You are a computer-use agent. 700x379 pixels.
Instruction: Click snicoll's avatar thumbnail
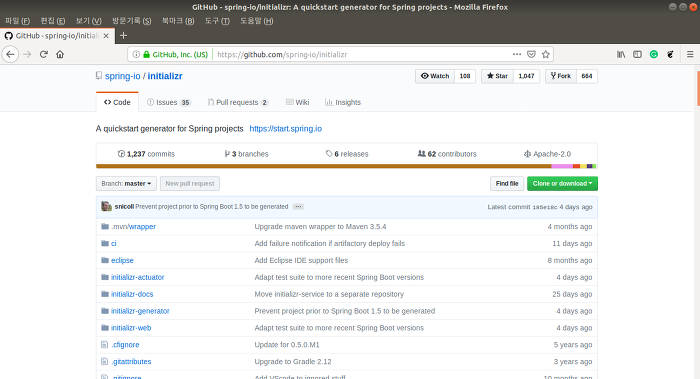[106, 206]
